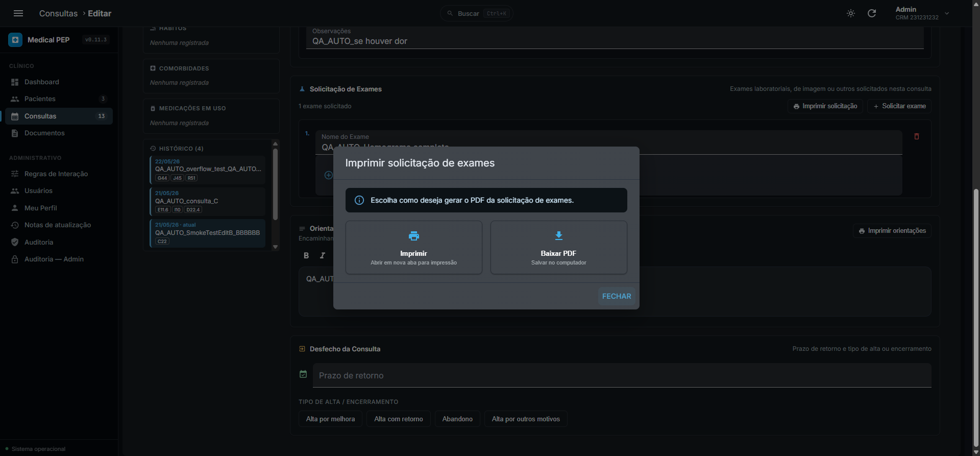Delete exam with red trash icon
Screen dimensions: 980x456
point(917,136)
